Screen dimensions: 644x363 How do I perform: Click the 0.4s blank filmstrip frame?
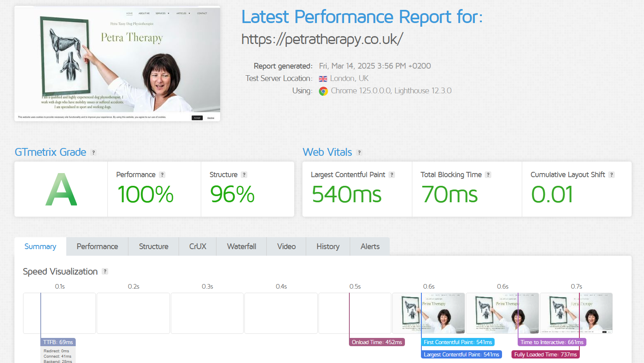281,313
